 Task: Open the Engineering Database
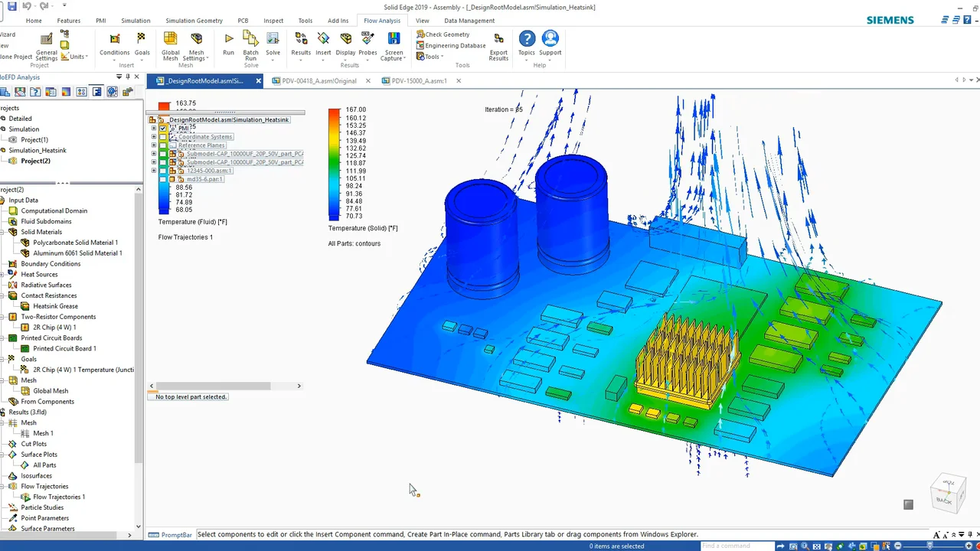455,45
